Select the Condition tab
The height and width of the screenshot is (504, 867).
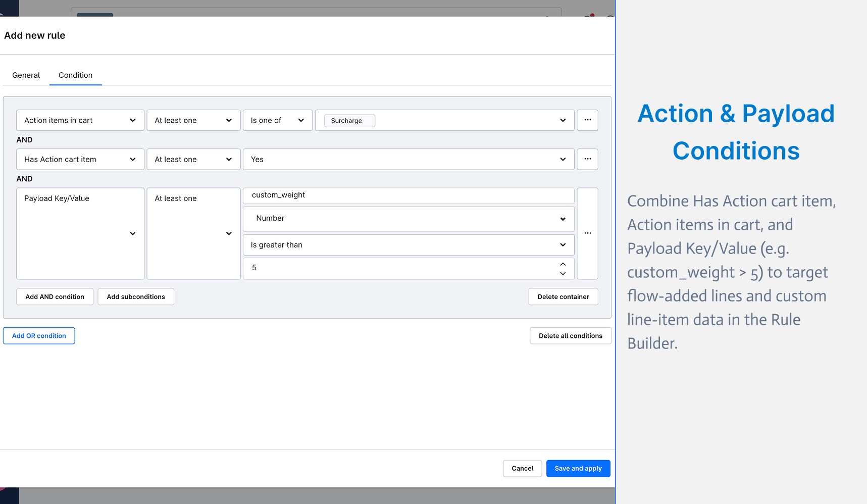point(75,75)
